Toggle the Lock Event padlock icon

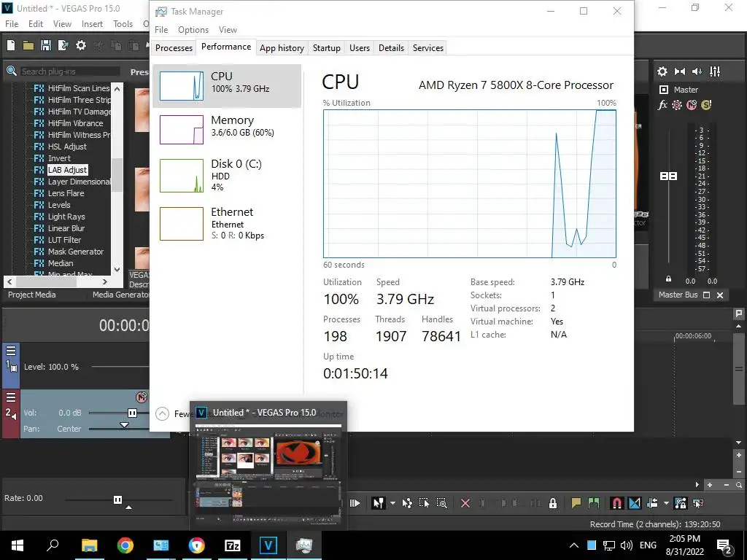[553, 503]
